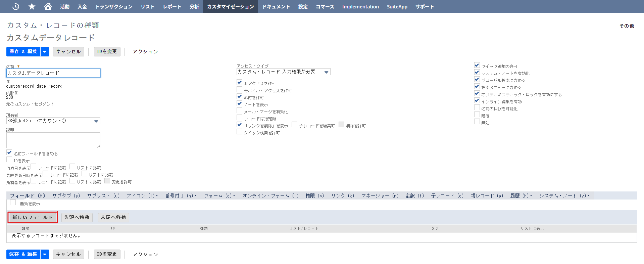Open the top アクション menu
Image resolution: width=644 pixels, height=264 pixels.
coord(145,52)
